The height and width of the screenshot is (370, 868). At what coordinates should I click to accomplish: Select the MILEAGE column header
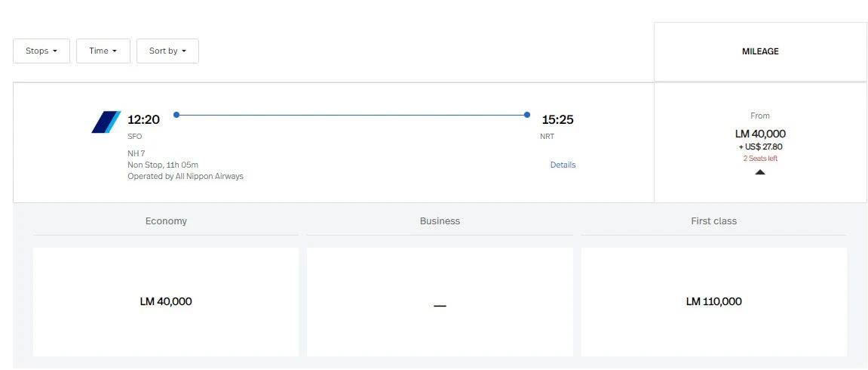760,51
